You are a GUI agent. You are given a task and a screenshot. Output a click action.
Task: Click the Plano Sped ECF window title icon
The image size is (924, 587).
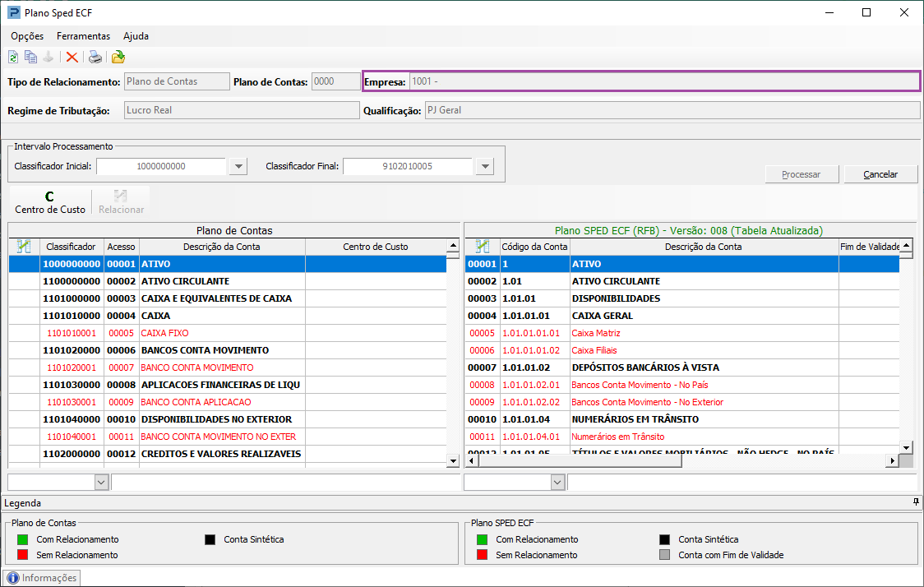click(13, 12)
